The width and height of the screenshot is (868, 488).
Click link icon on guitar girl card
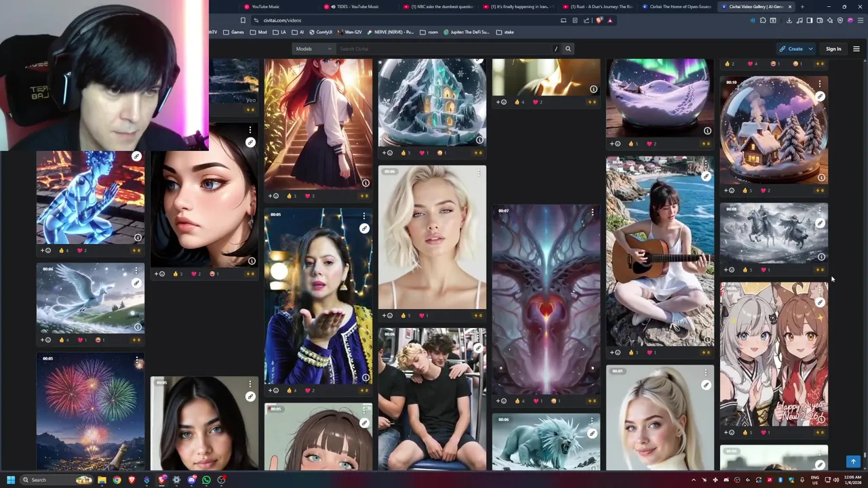(706, 176)
